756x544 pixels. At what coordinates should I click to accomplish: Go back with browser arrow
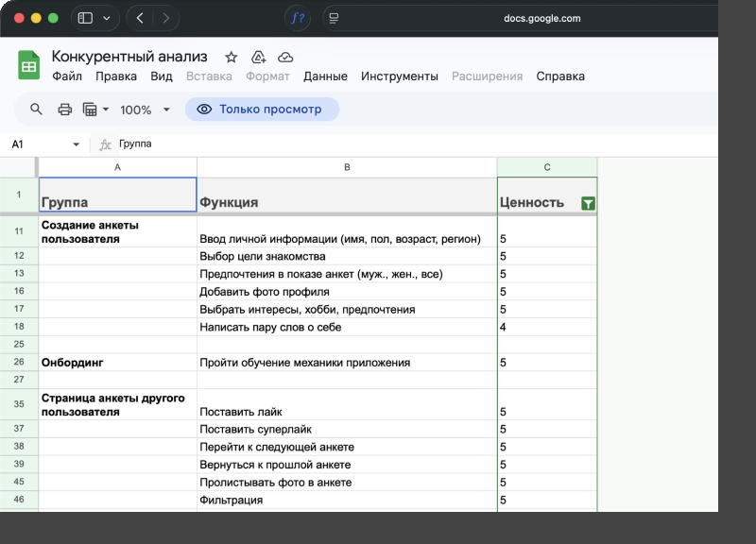click(140, 18)
